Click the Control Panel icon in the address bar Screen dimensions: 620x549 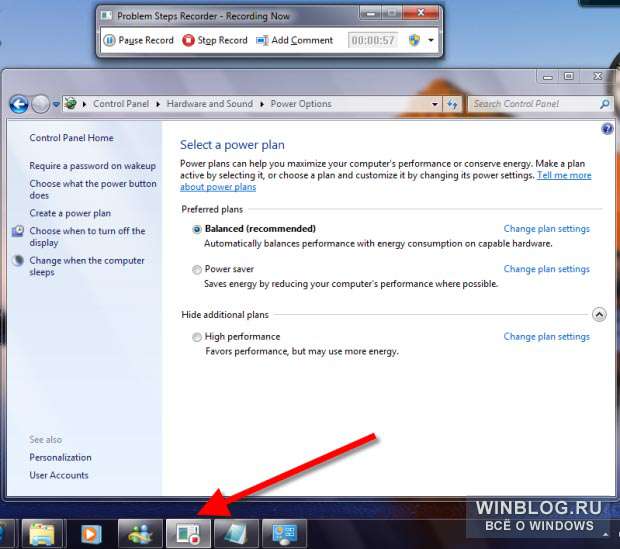[71, 104]
